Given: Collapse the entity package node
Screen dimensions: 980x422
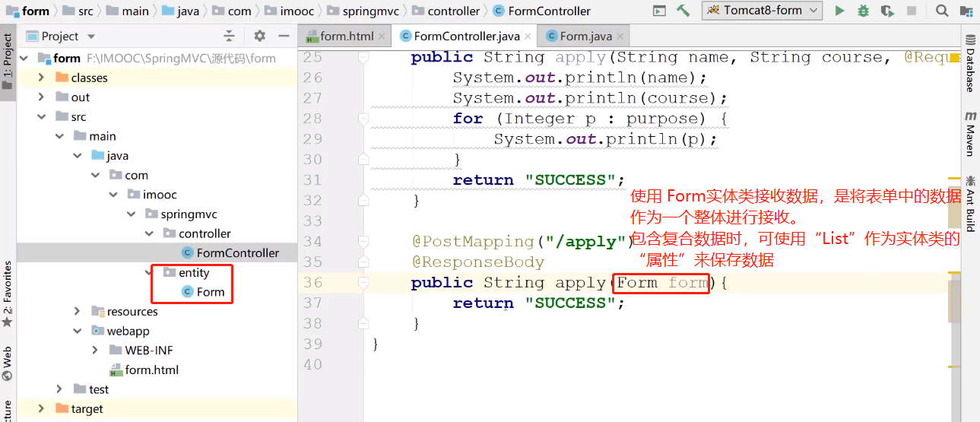Looking at the screenshot, I should point(150,272).
